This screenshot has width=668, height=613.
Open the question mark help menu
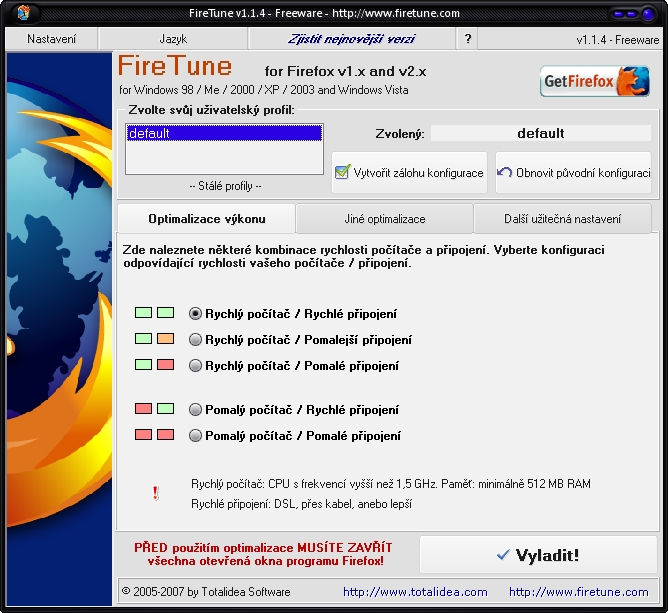(x=467, y=39)
